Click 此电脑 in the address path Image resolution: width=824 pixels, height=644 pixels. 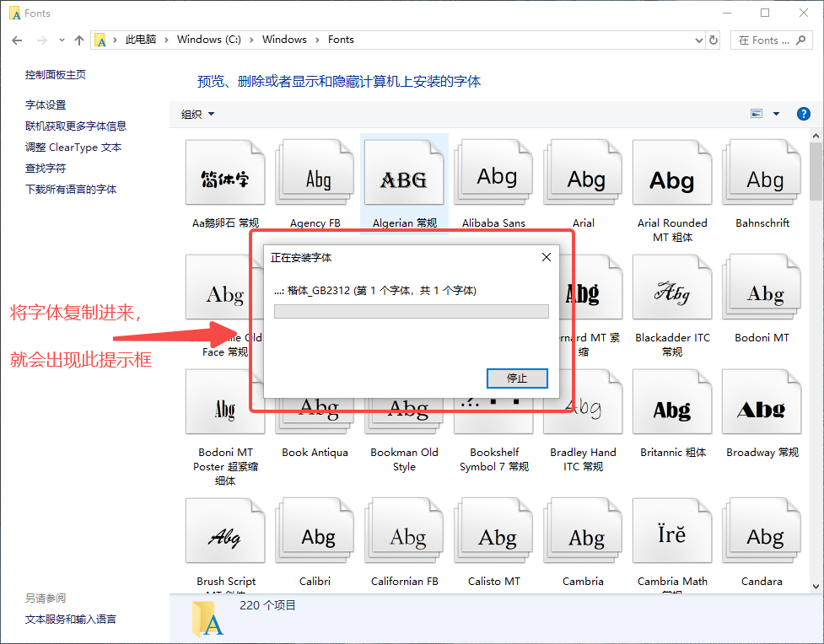tap(140, 40)
